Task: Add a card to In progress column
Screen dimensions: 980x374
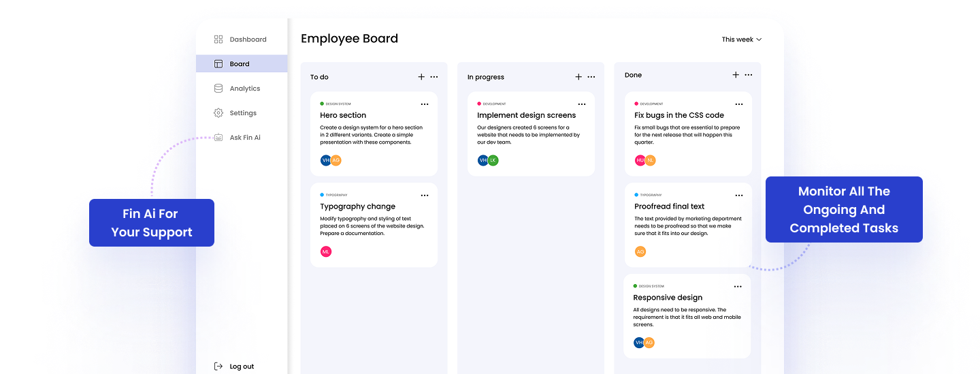Action: pyautogui.click(x=578, y=77)
